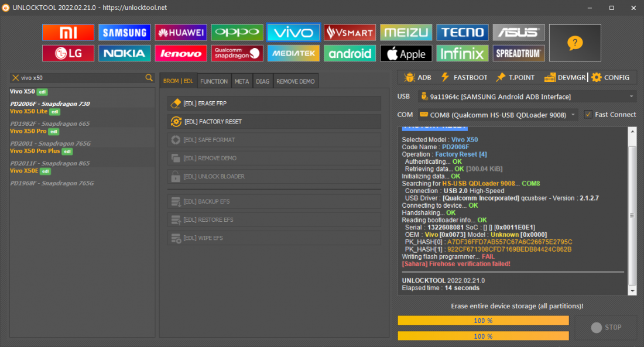644x347 pixels.
Task: Click the magnifier search icon
Action: [149, 78]
